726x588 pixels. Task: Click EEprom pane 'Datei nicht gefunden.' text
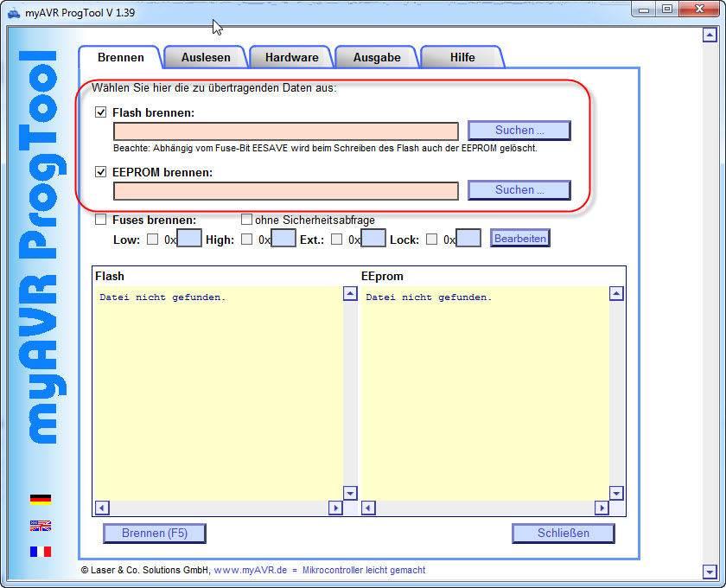coord(429,297)
